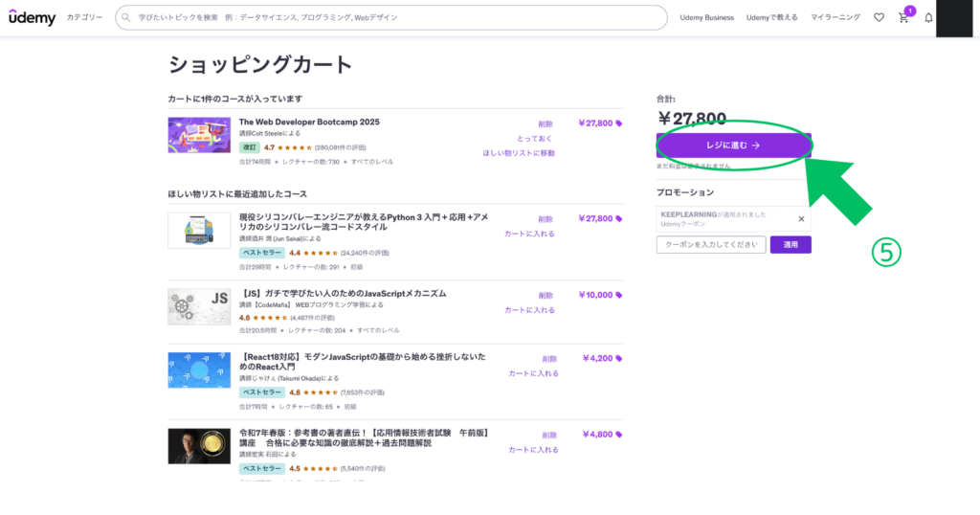Open the【React18対応】course title
Screen dimensions: 980x515
[x=363, y=361]
